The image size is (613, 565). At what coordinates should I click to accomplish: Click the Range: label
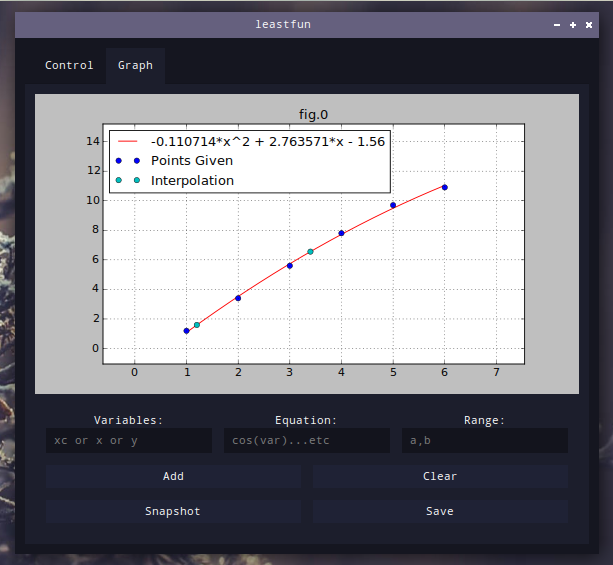(x=484, y=420)
